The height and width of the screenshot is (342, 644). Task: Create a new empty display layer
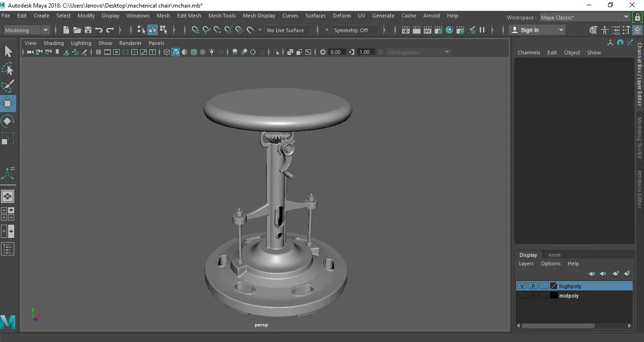[x=616, y=273]
